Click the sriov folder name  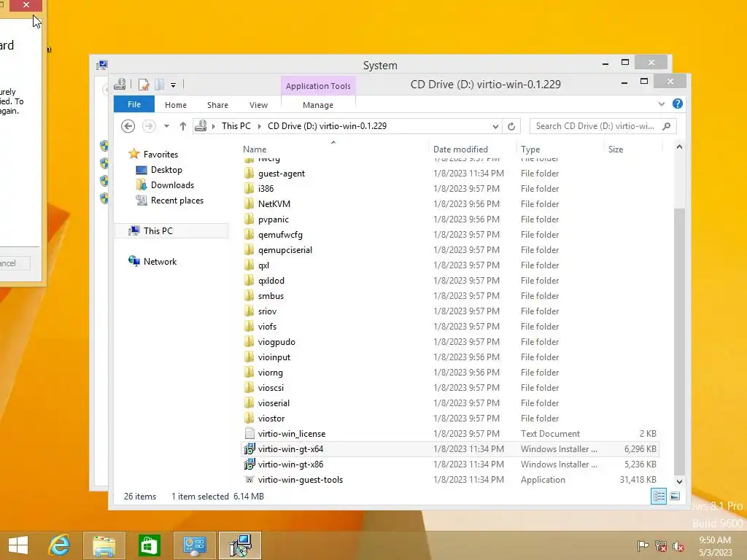tap(267, 311)
